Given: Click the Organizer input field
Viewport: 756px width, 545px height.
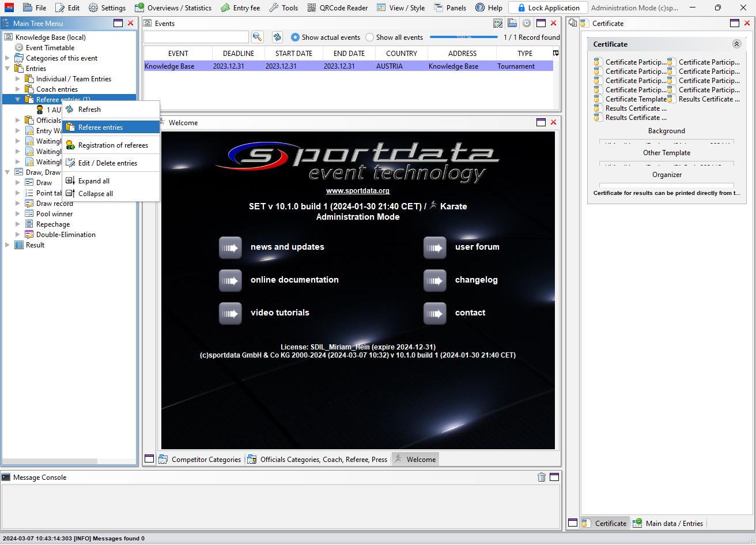Looking at the screenshot, I should pyautogui.click(x=667, y=185).
